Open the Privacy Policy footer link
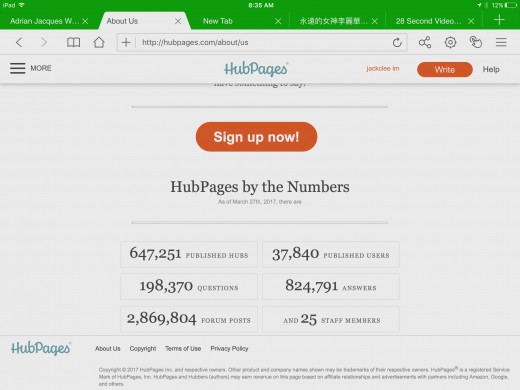Image resolution: width=520 pixels, height=390 pixels. point(229,348)
